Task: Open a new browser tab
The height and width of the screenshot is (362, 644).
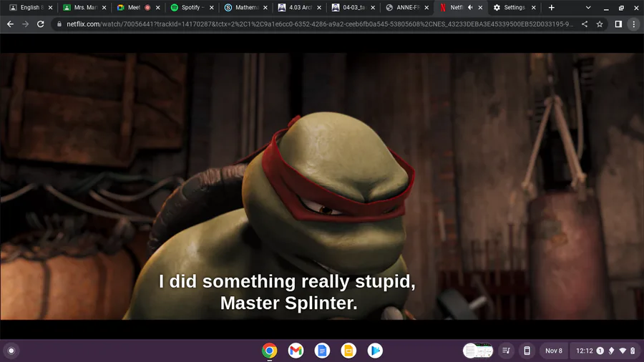Action: click(552, 7)
